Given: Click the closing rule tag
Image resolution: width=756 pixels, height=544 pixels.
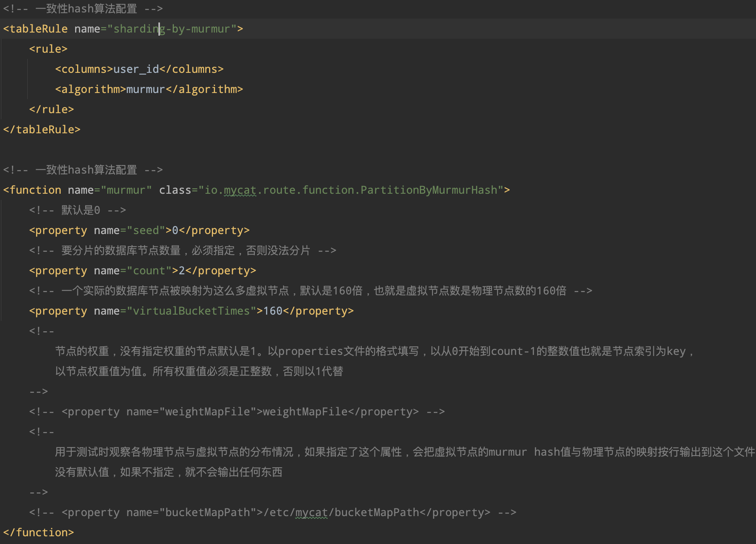Looking at the screenshot, I should pos(52,110).
